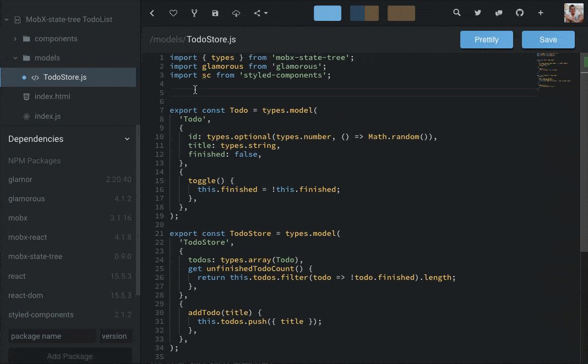Save the sandbox via the floppy disk icon
Image resolution: width=588 pixels, height=364 pixels.
tap(215, 13)
